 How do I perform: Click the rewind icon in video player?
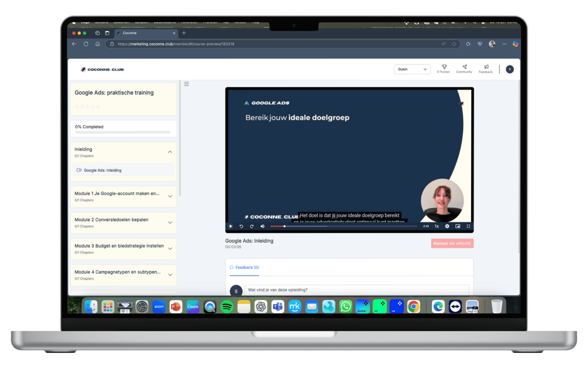(x=241, y=226)
